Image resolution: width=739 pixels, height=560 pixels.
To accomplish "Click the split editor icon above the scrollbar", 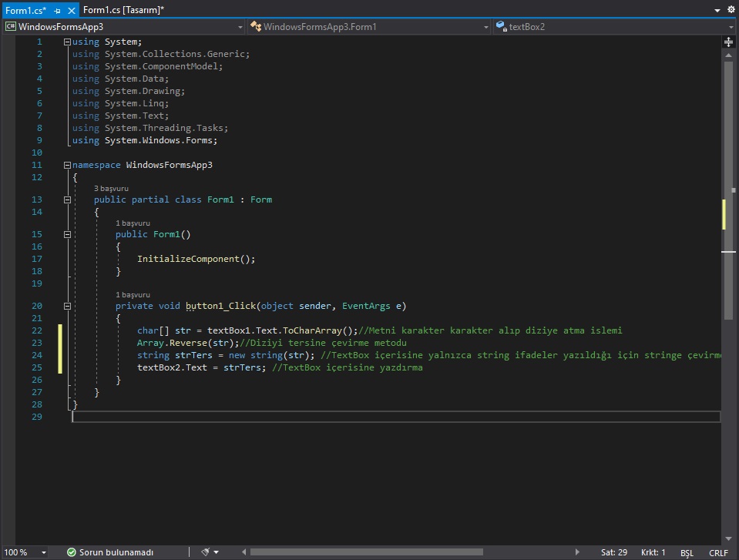I will click(729, 42).
